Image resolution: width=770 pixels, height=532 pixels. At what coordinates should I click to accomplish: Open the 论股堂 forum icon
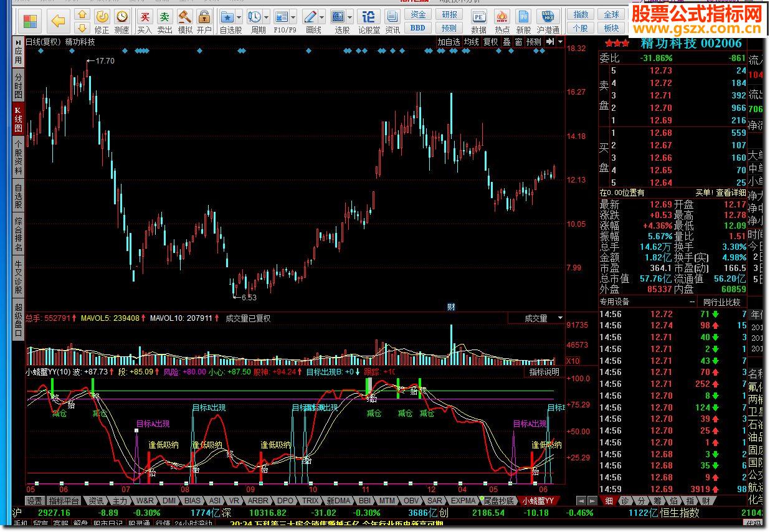[x=369, y=22]
